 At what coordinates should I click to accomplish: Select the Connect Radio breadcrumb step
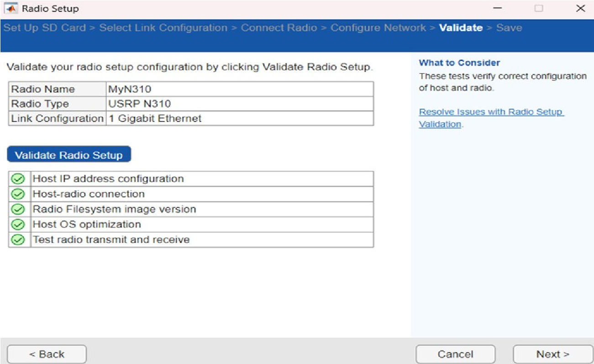pos(279,28)
